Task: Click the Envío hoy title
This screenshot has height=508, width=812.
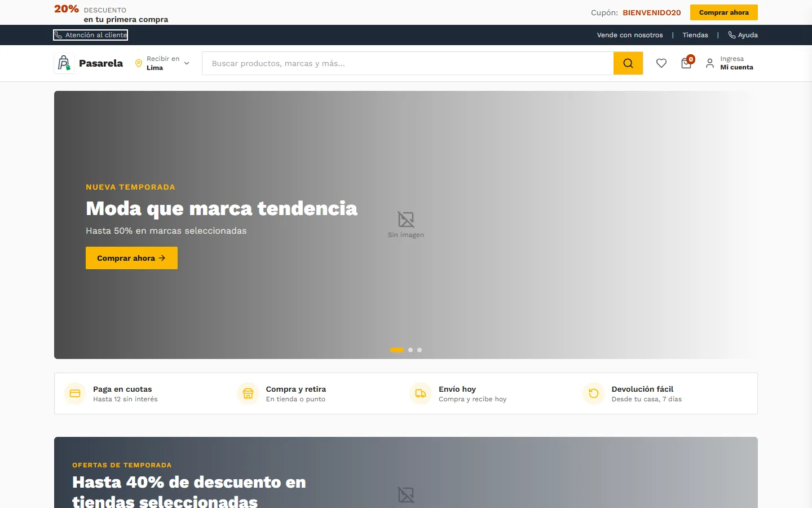Action: [x=457, y=389]
